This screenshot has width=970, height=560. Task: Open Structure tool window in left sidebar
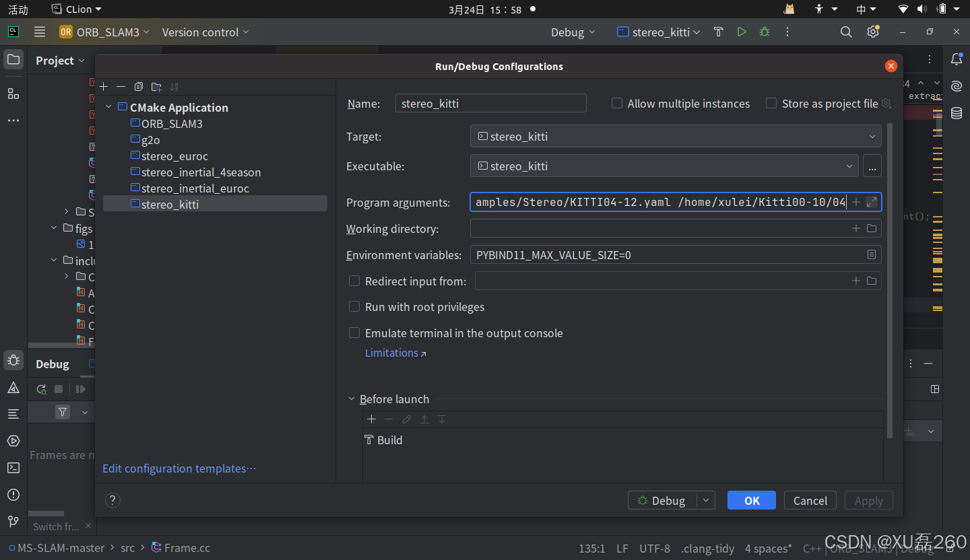coord(13,94)
